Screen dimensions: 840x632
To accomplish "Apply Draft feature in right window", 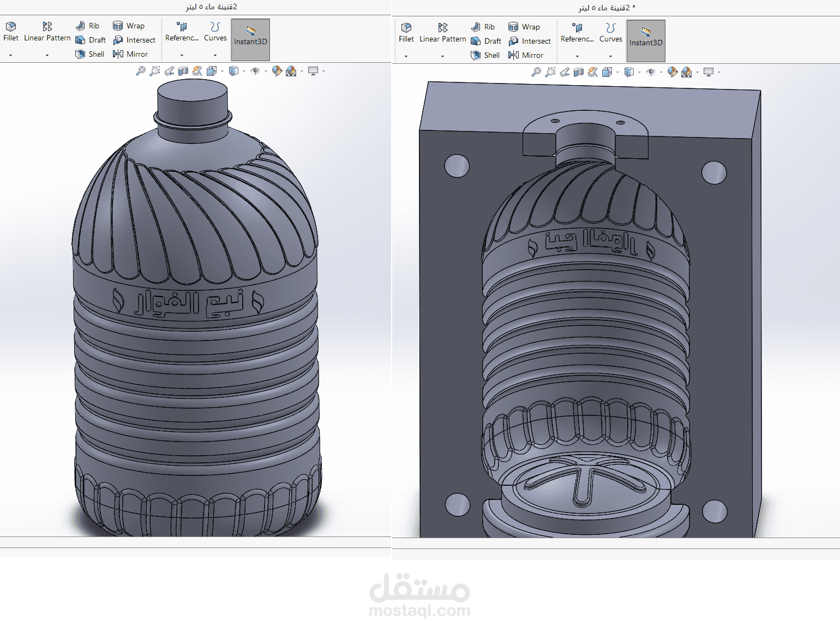I will 485,41.
